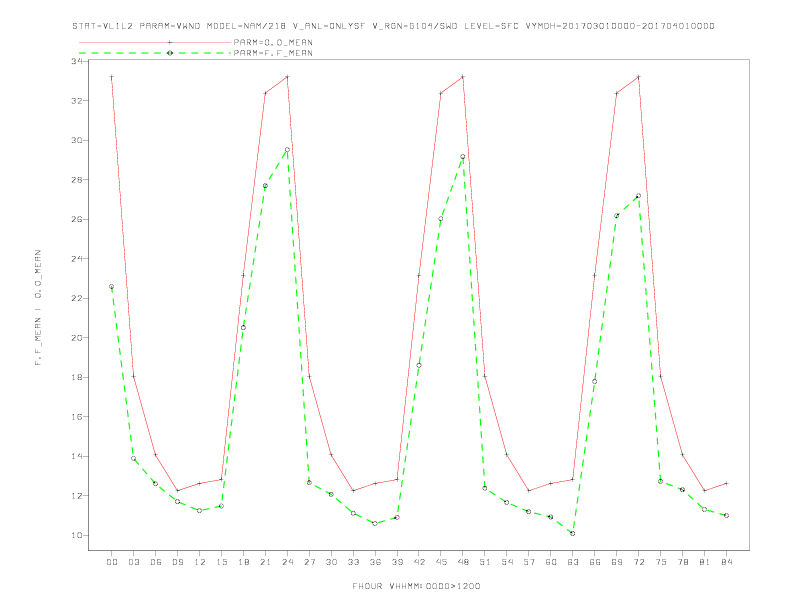
Task: Select the green F_MEAN point at hour 84
Action: [x=726, y=516]
